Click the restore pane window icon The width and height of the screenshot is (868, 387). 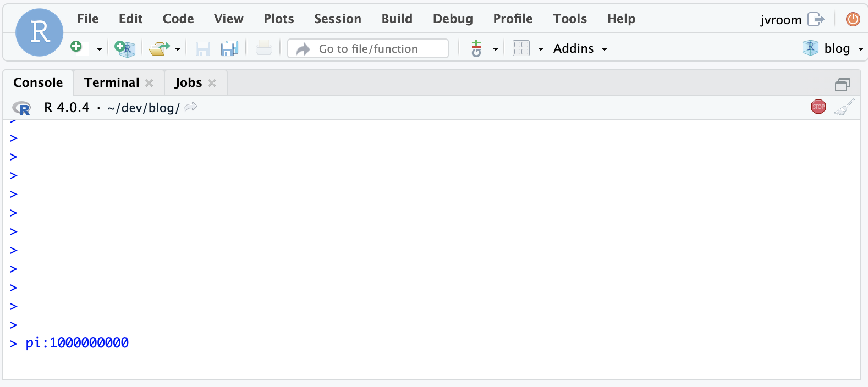pyautogui.click(x=842, y=84)
